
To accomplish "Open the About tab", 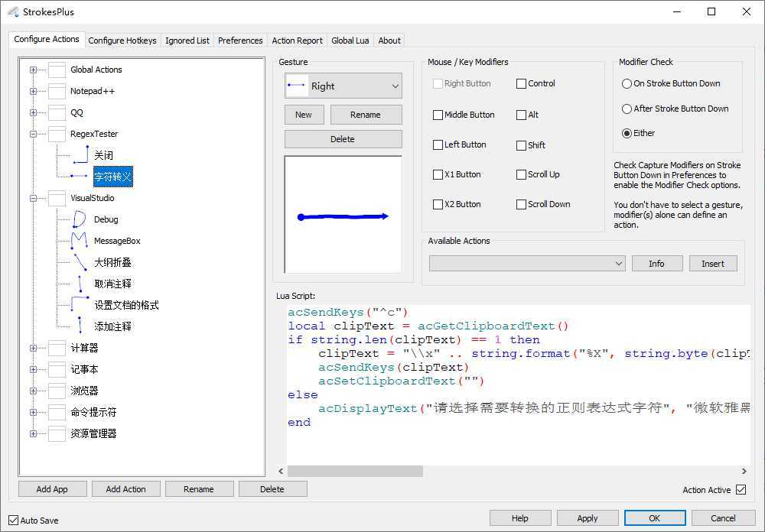I will click(389, 41).
